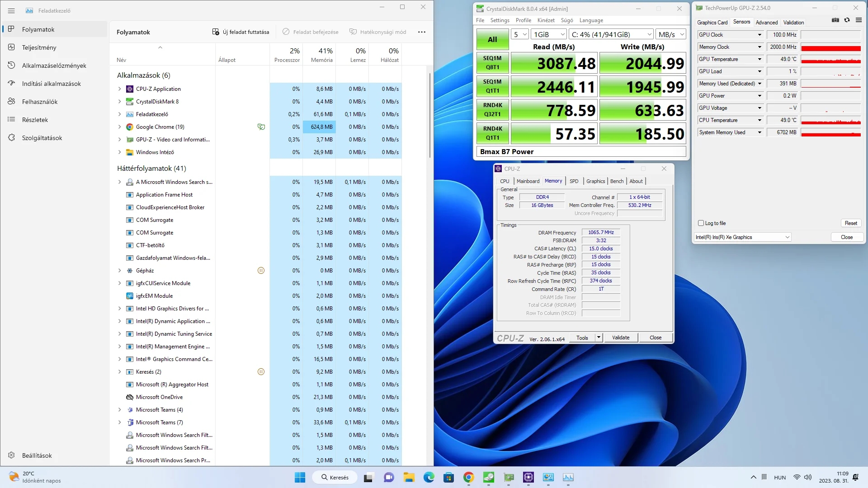Open the CrystalDiskMark test size 1GiB dropdown
This screenshot has width=868, height=488.
coord(548,34)
